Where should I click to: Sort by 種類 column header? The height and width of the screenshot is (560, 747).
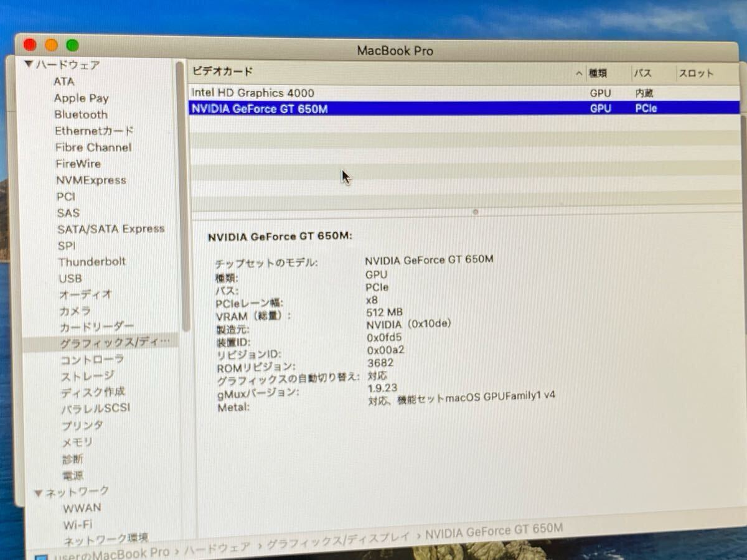tap(598, 73)
